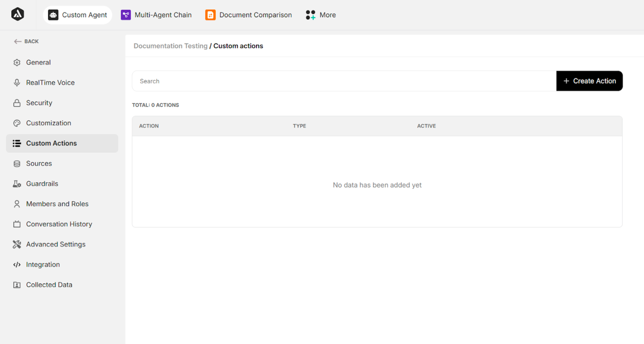Open Security via the lock icon
Viewport: 644px width, 344px height.
17,103
